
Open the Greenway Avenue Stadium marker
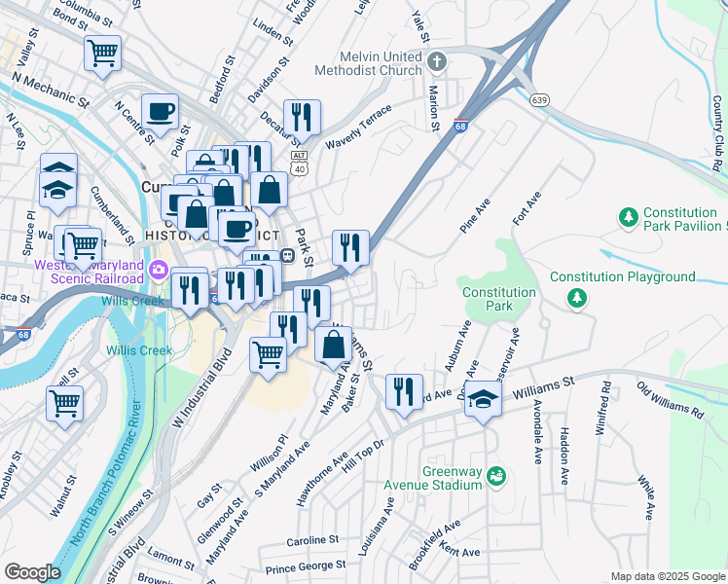[x=496, y=477]
